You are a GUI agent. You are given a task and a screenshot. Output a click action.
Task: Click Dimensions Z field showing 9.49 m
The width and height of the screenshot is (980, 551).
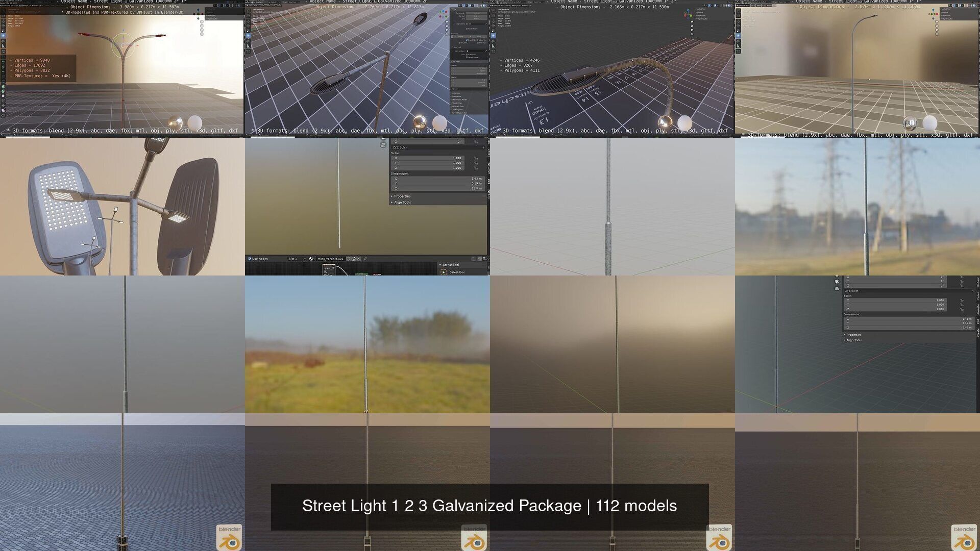point(908,328)
